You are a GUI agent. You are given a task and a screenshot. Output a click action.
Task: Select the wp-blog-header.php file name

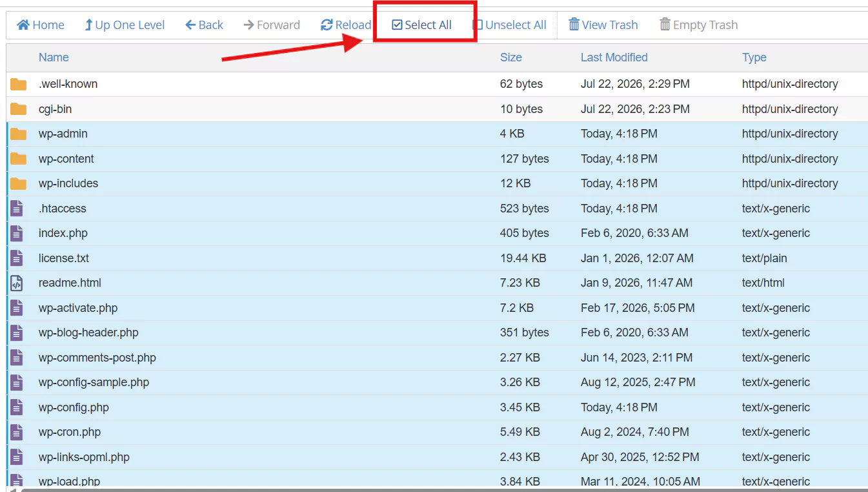coord(88,333)
